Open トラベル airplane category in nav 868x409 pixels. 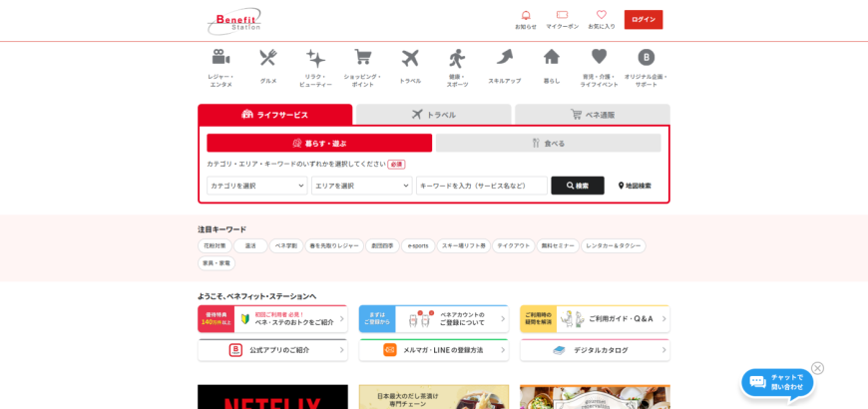pos(410,67)
